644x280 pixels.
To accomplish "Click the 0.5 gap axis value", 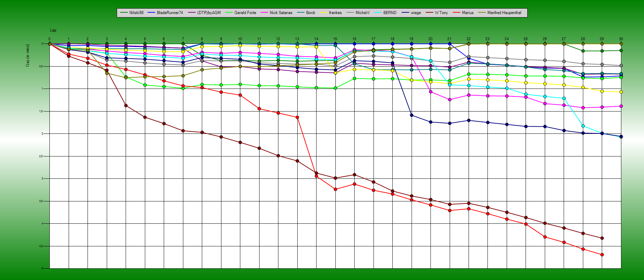I will coord(41,66).
